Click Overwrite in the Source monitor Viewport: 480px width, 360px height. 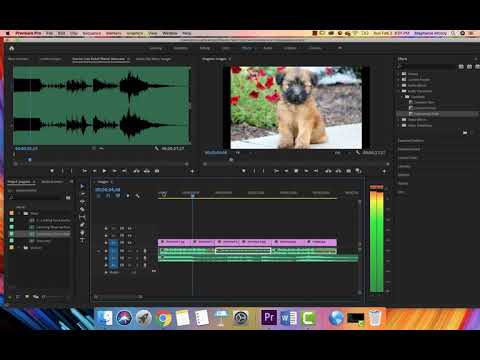[x=147, y=171]
